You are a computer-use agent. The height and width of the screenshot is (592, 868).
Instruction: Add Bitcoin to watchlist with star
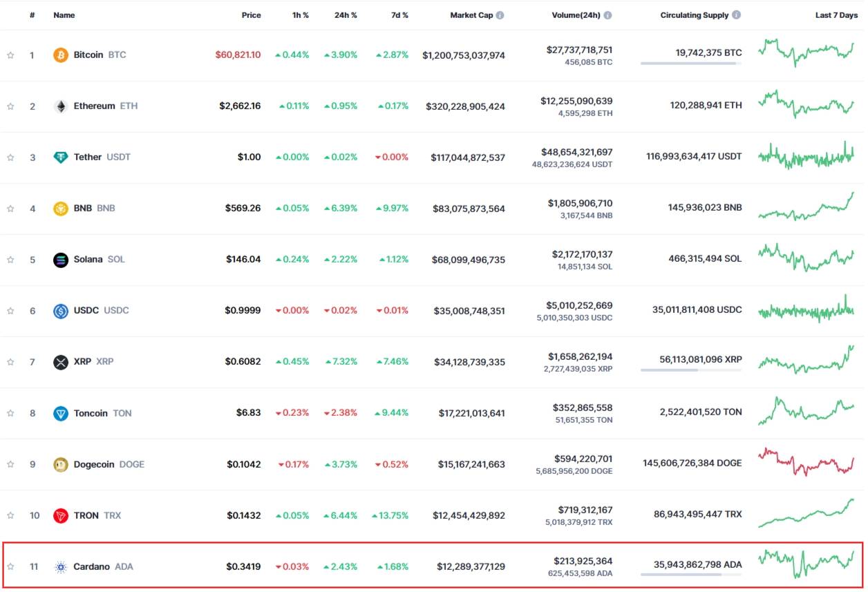10,55
